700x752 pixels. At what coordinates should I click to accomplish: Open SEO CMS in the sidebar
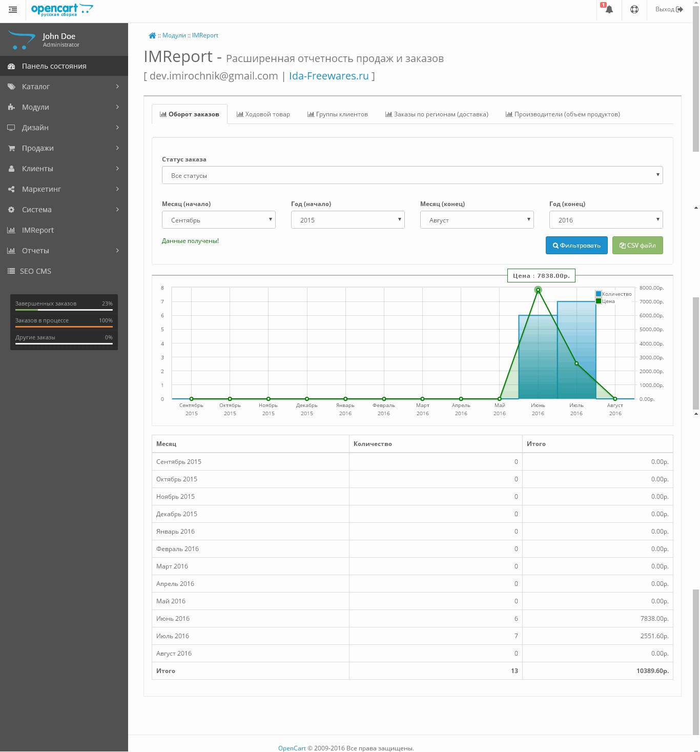pos(64,271)
